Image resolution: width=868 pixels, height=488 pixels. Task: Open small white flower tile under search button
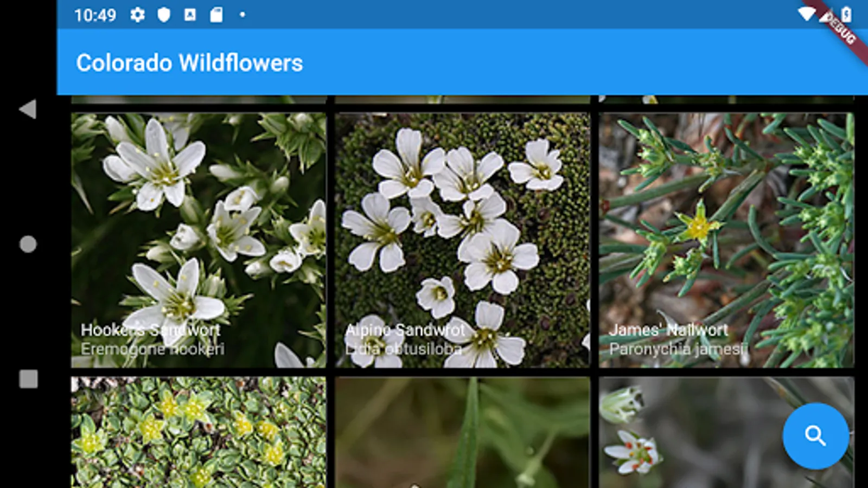point(726,432)
